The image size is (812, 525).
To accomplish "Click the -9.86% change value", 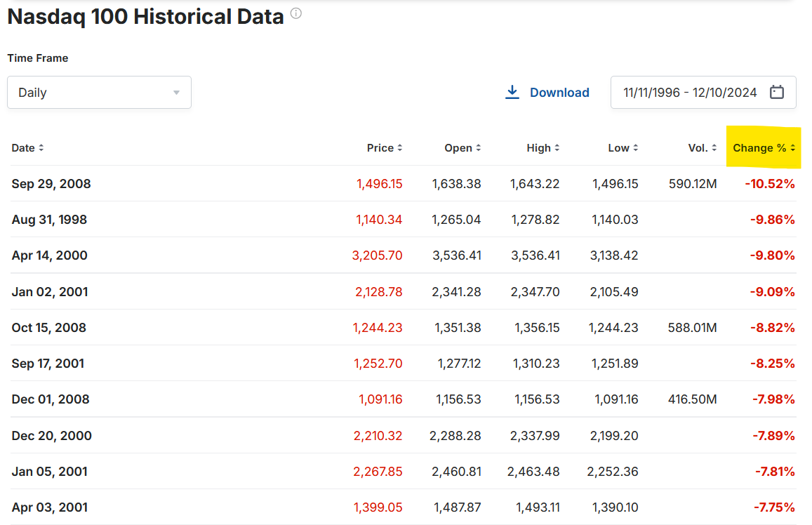I will pos(772,220).
